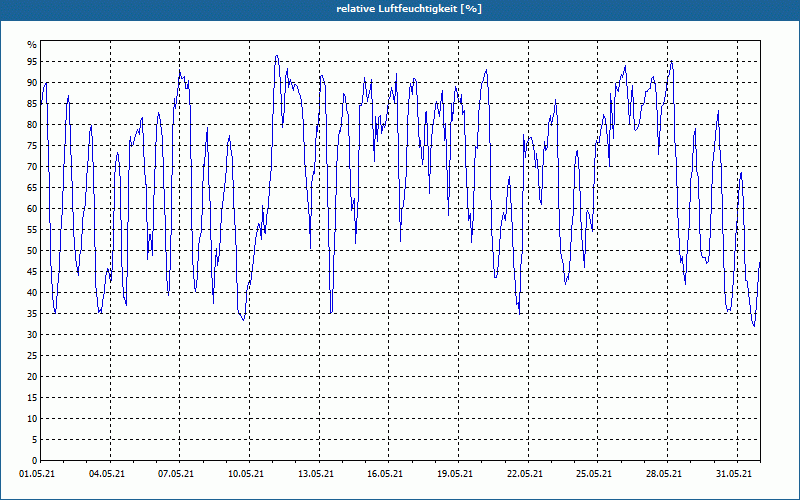Click the y-axis value 5
This screenshot has height=500, width=800.
[35, 440]
